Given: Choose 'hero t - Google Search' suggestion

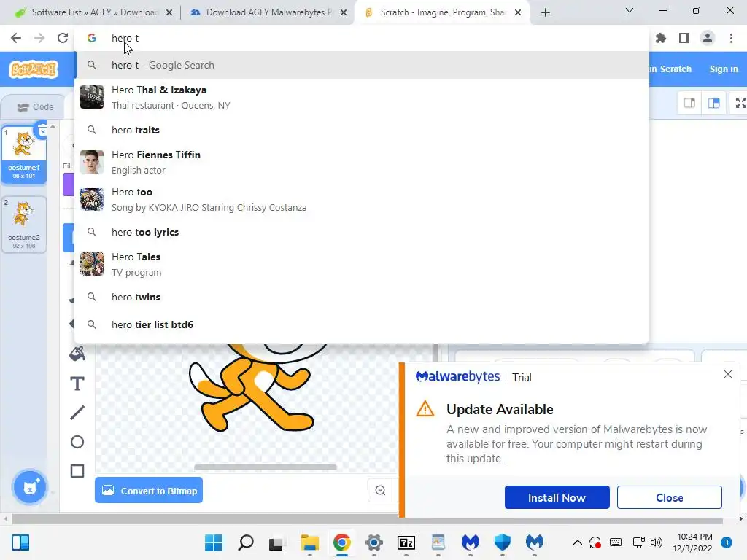Looking at the screenshot, I should click(x=362, y=65).
